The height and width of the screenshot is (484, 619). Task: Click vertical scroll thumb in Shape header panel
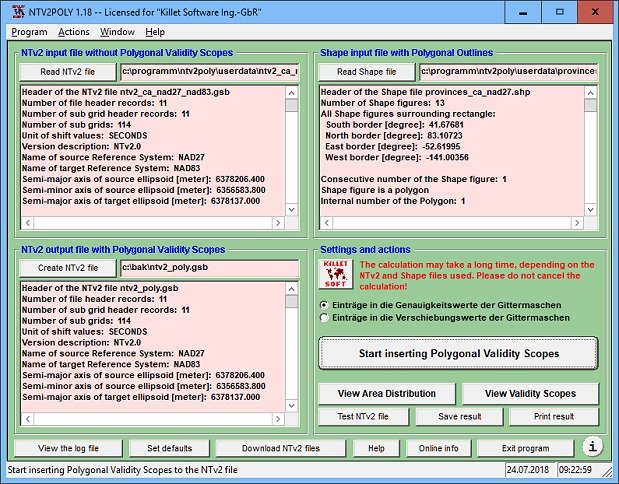(x=591, y=105)
